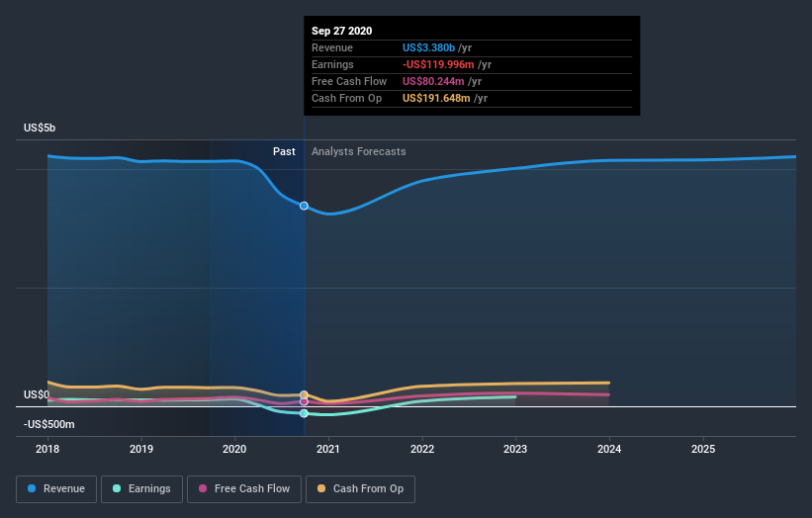Toggle the Revenue legend button
812x518 pixels.
click(x=56, y=489)
